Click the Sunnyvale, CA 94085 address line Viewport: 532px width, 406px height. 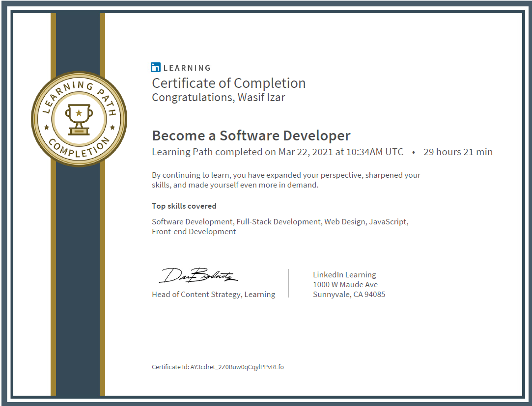(x=349, y=295)
